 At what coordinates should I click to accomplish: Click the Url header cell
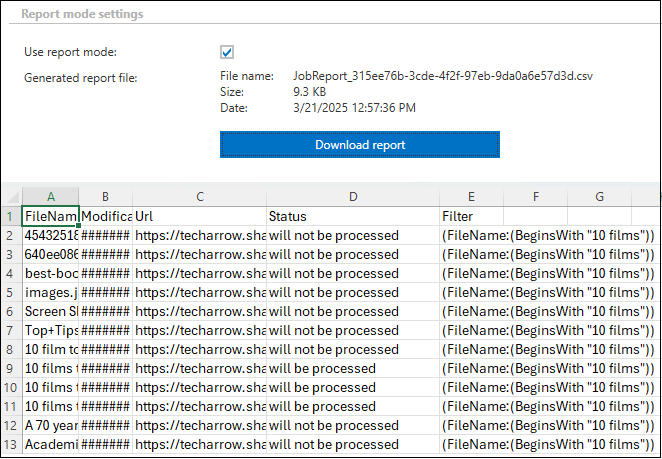(x=199, y=216)
